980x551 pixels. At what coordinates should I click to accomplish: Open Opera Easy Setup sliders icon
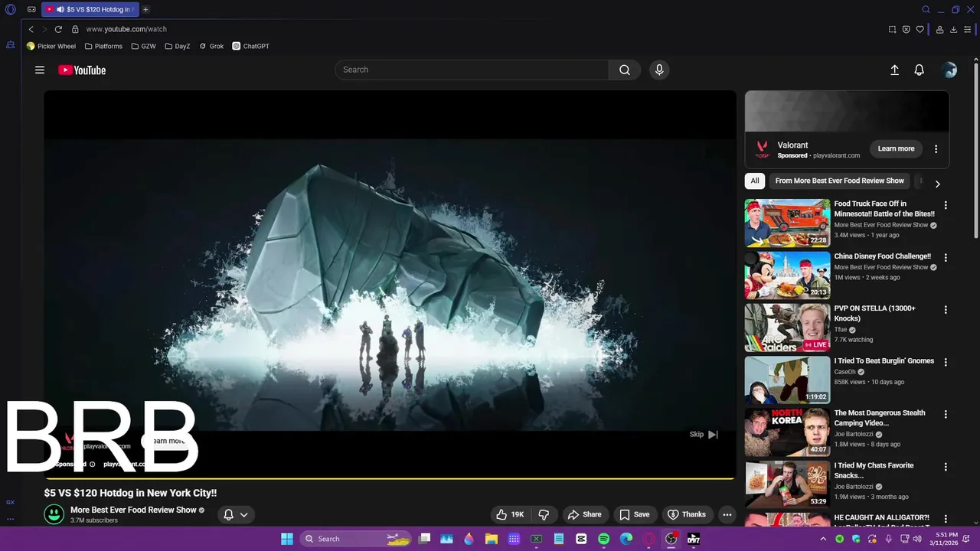coord(968,29)
